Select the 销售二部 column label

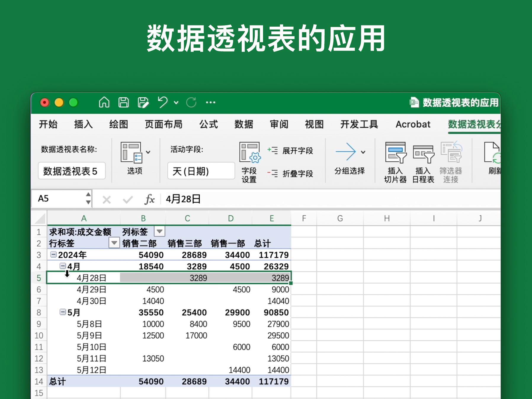click(x=139, y=243)
